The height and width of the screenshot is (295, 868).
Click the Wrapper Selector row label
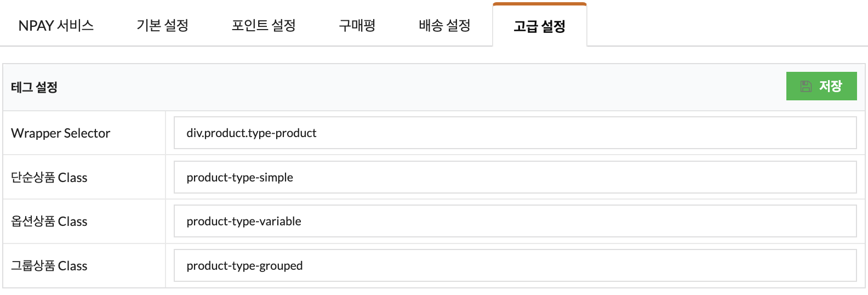pos(60,133)
